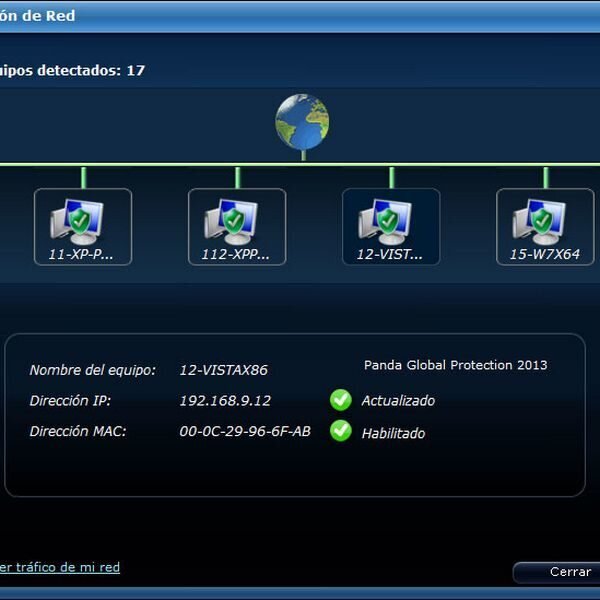Open the network traffic link
This screenshot has width=600, height=600.
(x=60, y=567)
